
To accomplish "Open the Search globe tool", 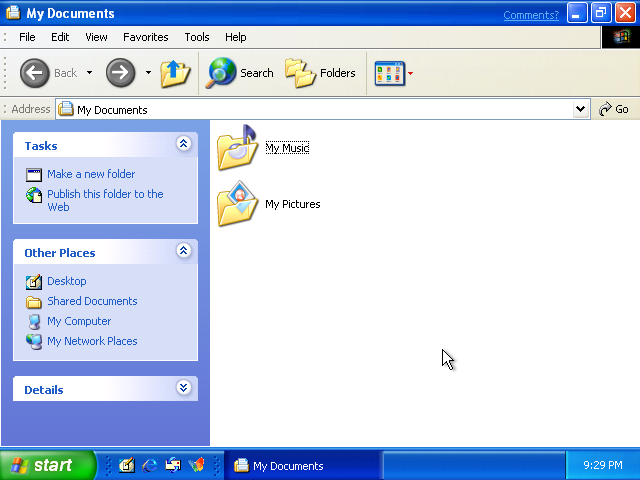I will coord(221,73).
